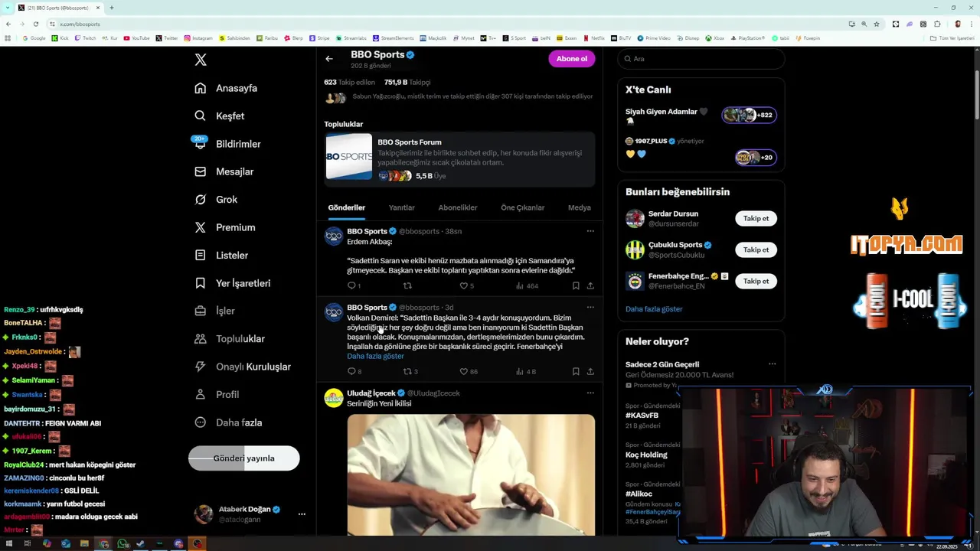Expand Daha fazla göster on Volkan Demirel post

pos(375,356)
